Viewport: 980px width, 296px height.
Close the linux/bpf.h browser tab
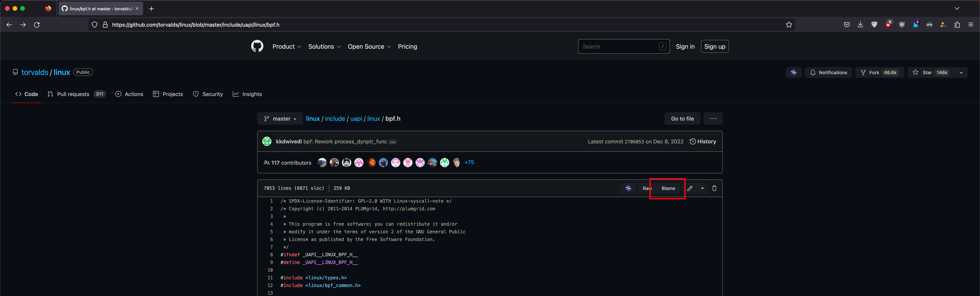coord(137,8)
